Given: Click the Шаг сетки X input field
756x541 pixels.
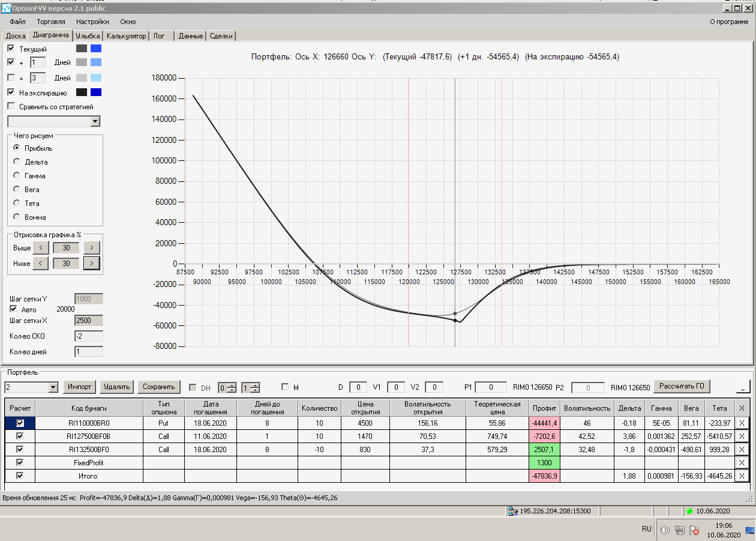Looking at the screenshot, I should coord(89,321).
